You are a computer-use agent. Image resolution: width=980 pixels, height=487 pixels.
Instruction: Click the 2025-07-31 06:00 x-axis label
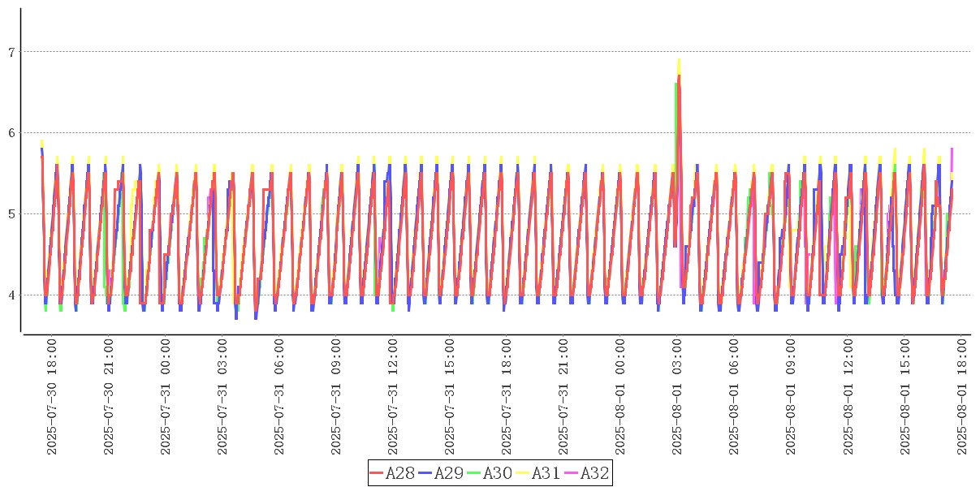(x=279, y=398)
